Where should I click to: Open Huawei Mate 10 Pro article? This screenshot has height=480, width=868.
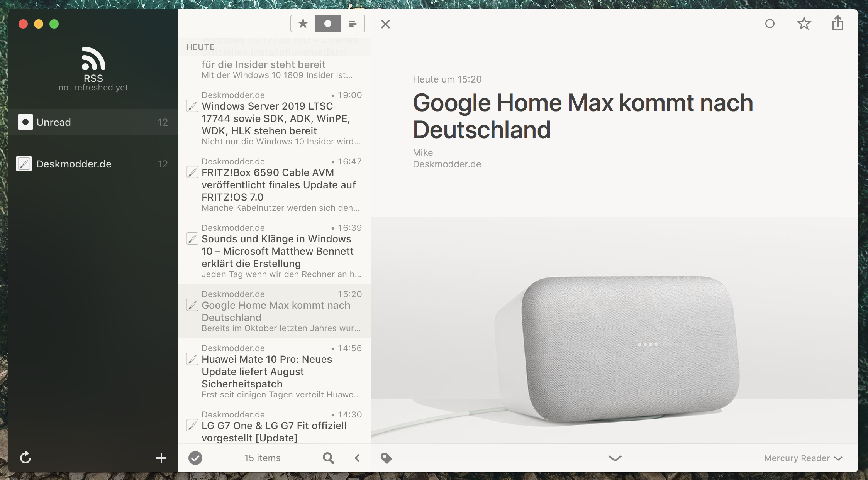275,372
